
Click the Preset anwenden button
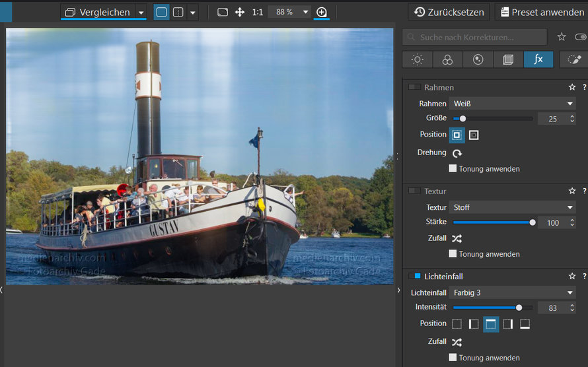[542, 12]
